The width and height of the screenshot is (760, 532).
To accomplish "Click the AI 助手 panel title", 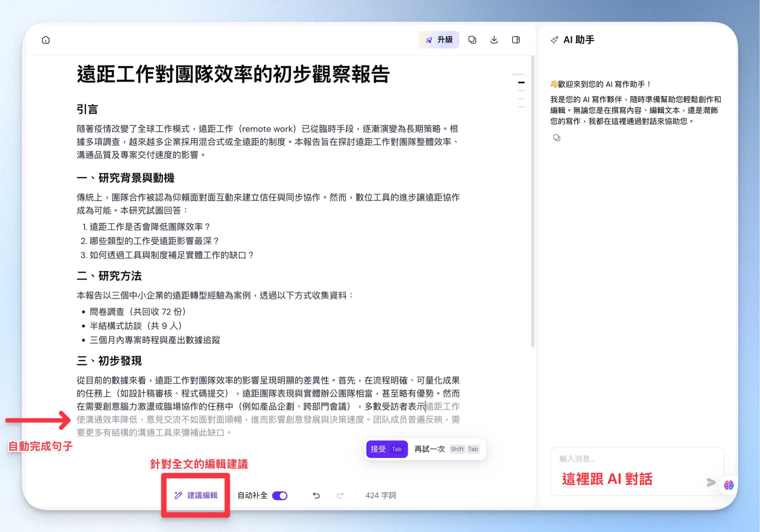I will point(579,40).
